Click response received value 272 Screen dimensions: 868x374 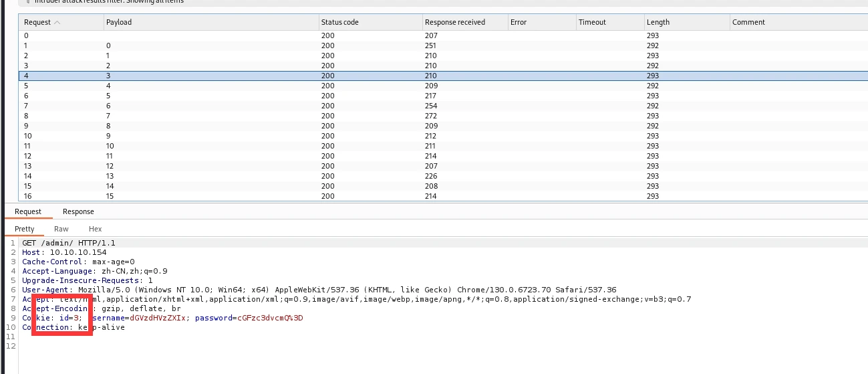431,116
